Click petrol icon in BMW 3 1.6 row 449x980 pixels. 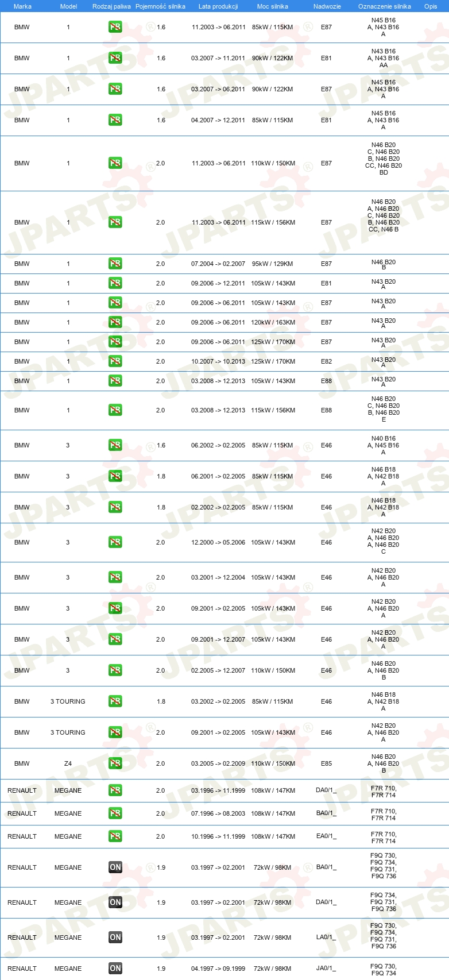(x=115, y=445)
